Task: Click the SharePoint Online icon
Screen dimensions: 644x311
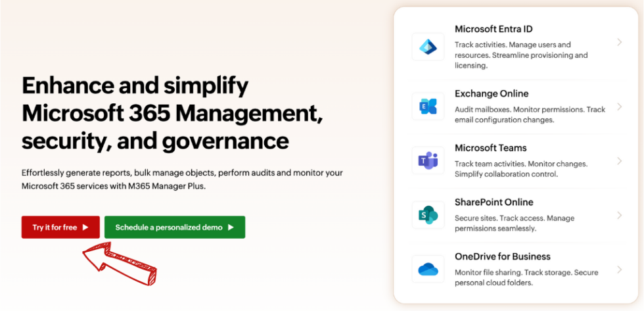Action: (x=428, y=215)
